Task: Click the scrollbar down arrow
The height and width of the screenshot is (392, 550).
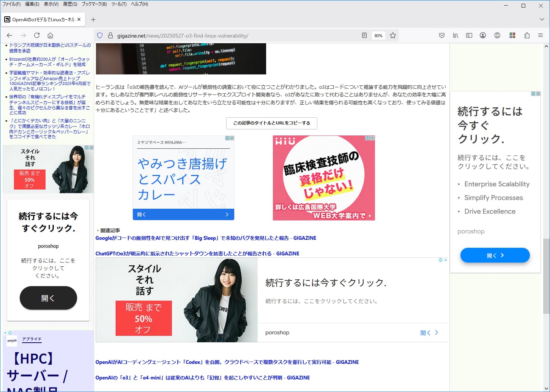Action: (x=546, y=388)
